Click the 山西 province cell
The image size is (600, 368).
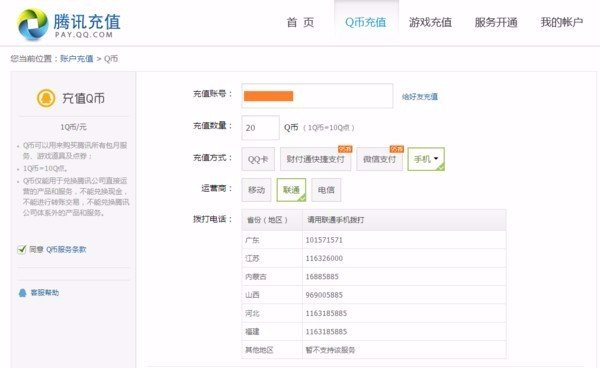(x=272, y=295)
